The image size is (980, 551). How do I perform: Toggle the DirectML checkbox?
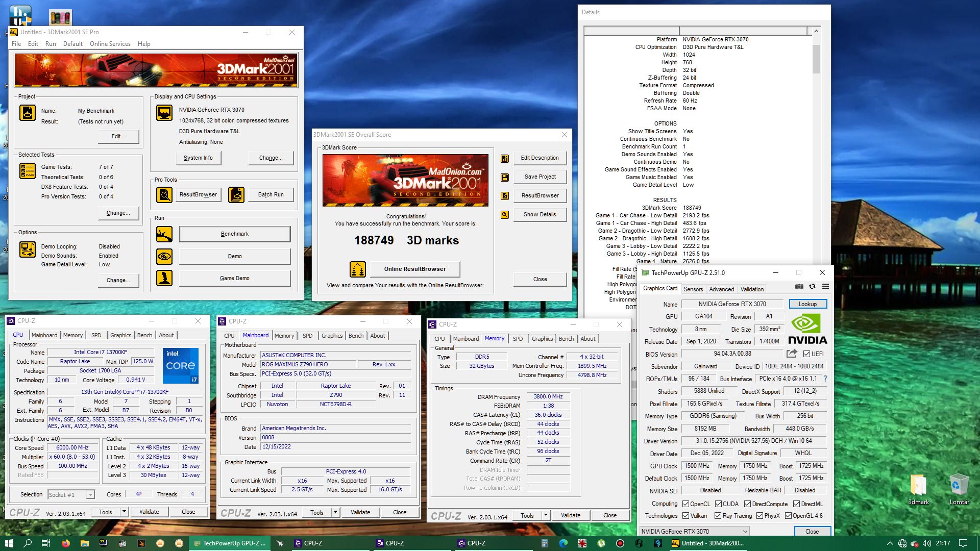click(796, 504)
